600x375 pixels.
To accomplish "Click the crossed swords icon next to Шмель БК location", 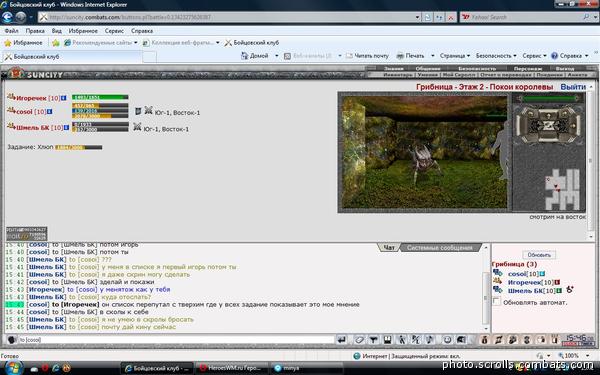I will tap(137, 127).
